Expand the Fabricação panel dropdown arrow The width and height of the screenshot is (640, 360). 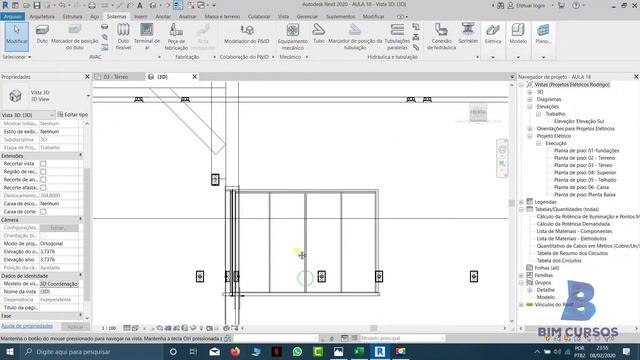point(214,57)
